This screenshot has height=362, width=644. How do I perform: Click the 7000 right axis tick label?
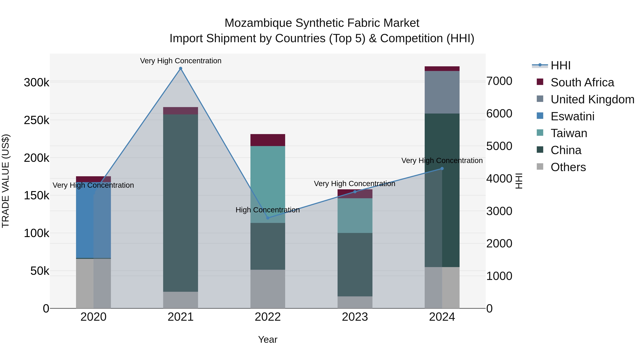(499, 81)
